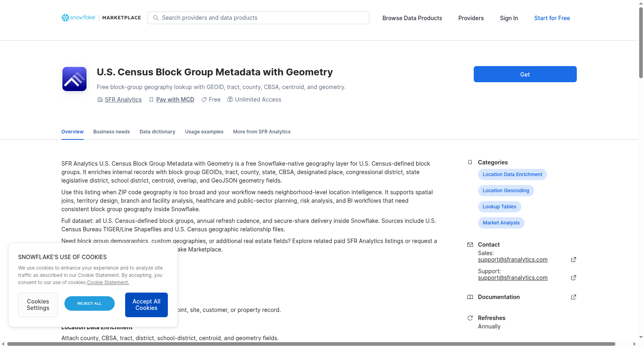This screenshot has width=644, height=347.
Task: Open the Support email external link icon
Action: [574, 278]
